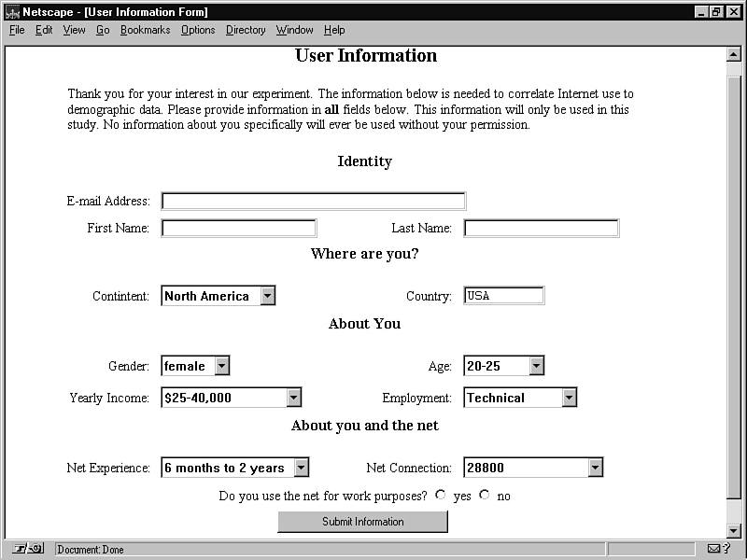Expand the Net Experience dropdown

click(301, 468)
